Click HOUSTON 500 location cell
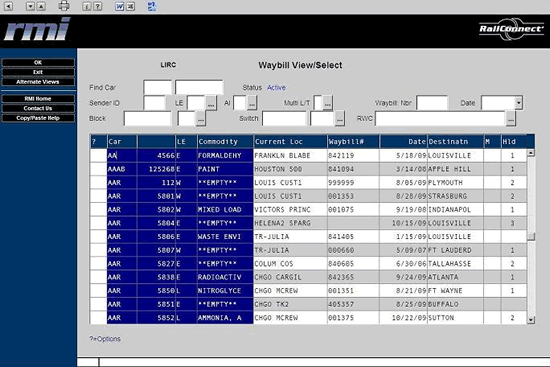Screen dimensions: 550x367 coord(290,169)
